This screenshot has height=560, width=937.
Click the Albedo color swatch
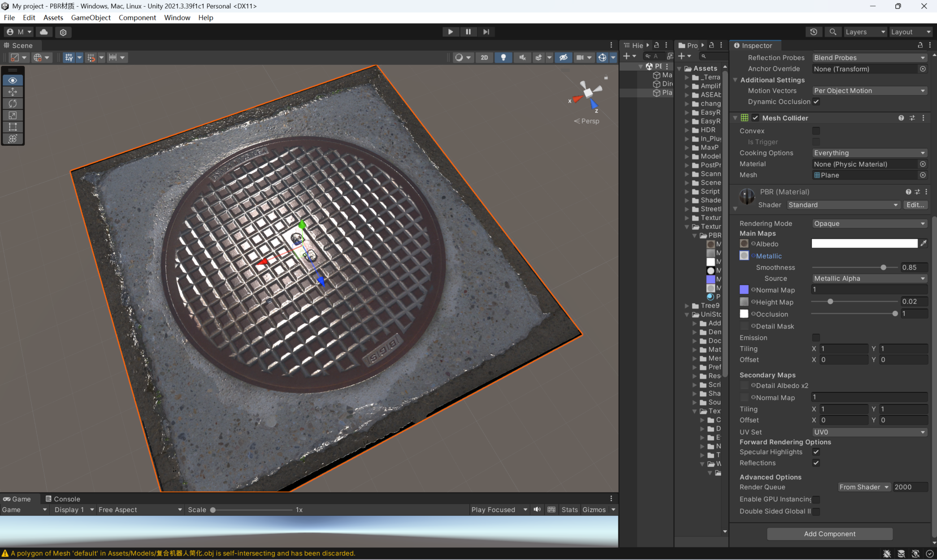click(864, 244)
